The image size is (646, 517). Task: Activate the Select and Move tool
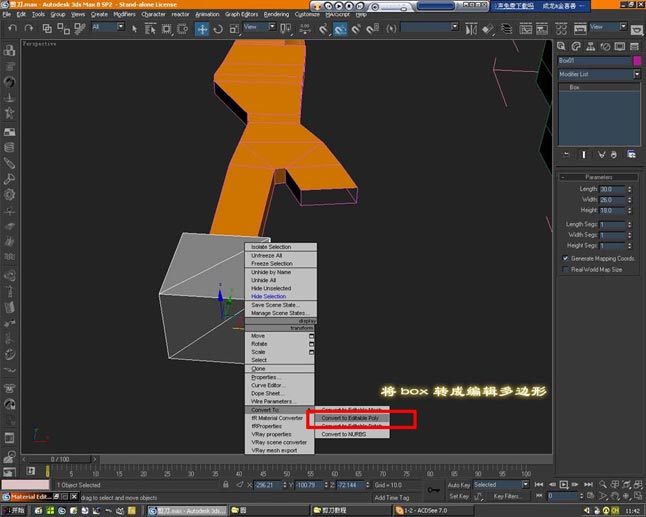202,29
